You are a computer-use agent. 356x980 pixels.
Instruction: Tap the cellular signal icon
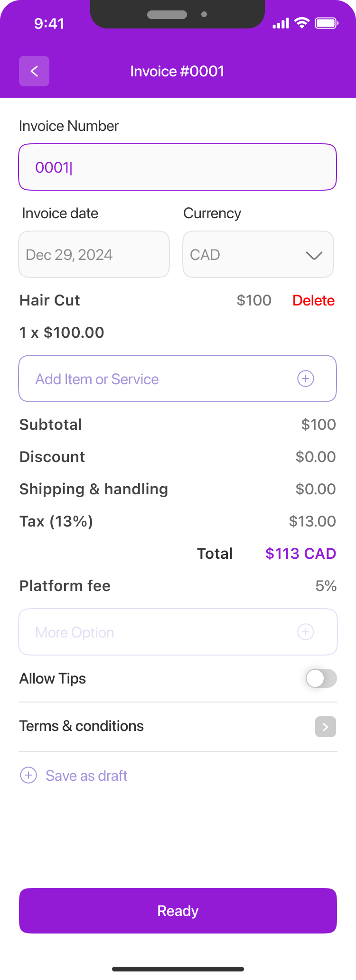click(281, 23)
